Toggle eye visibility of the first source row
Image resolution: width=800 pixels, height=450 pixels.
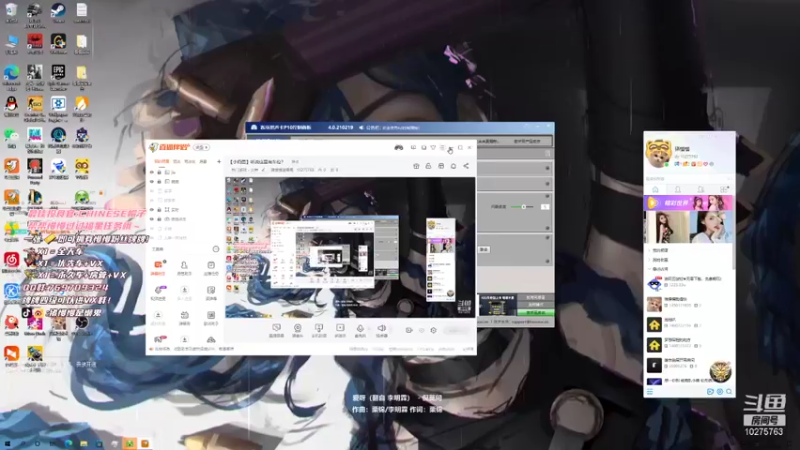(x=152, y=172)
